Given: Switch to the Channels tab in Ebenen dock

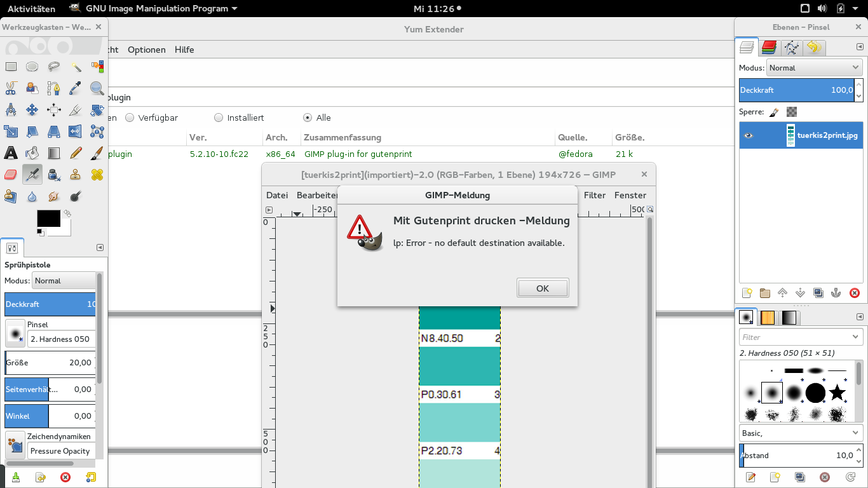Looking at the screenshot, I should pos(769,47).
